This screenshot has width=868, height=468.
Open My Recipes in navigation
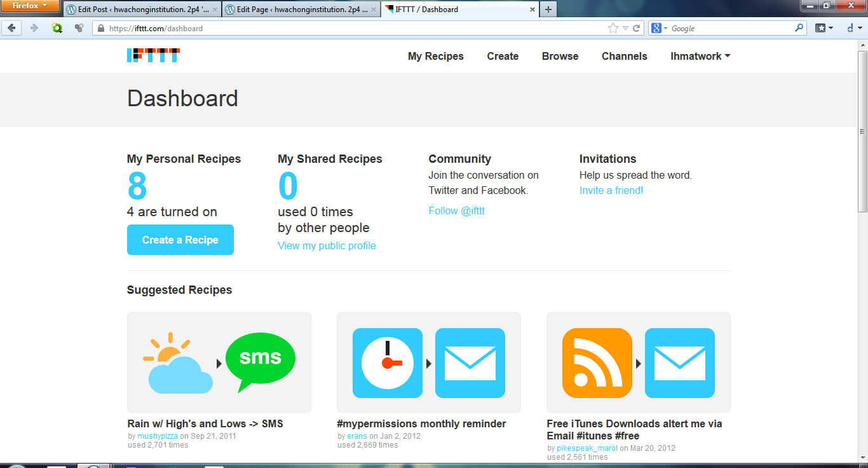coord(436,56)
